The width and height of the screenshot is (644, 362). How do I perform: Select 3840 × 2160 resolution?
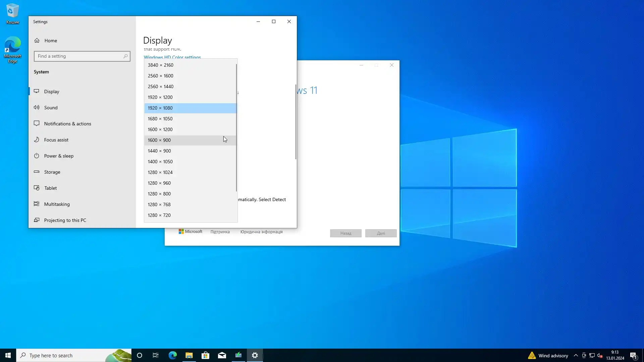(x=160, y=65)
